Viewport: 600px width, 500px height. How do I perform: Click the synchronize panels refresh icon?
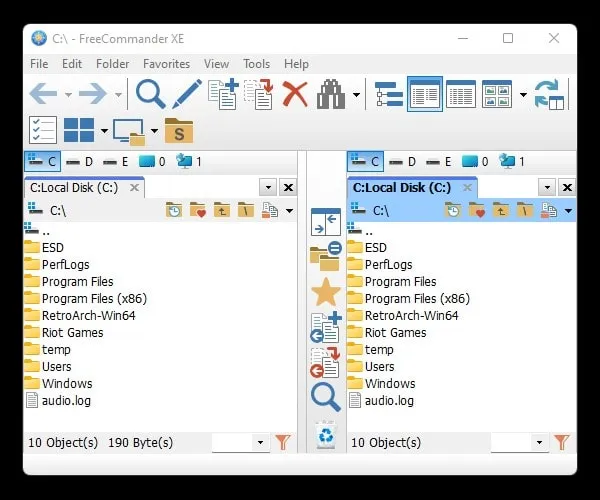(x=549, y=94)
